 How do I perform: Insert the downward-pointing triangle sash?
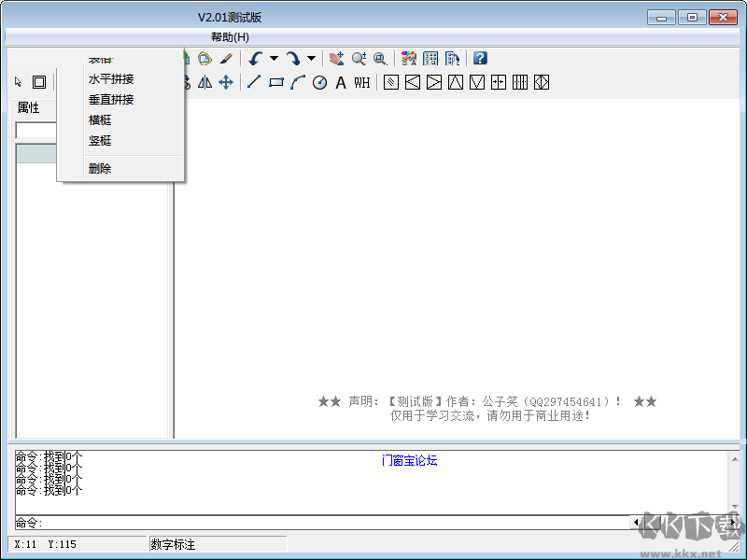[477, 82]
